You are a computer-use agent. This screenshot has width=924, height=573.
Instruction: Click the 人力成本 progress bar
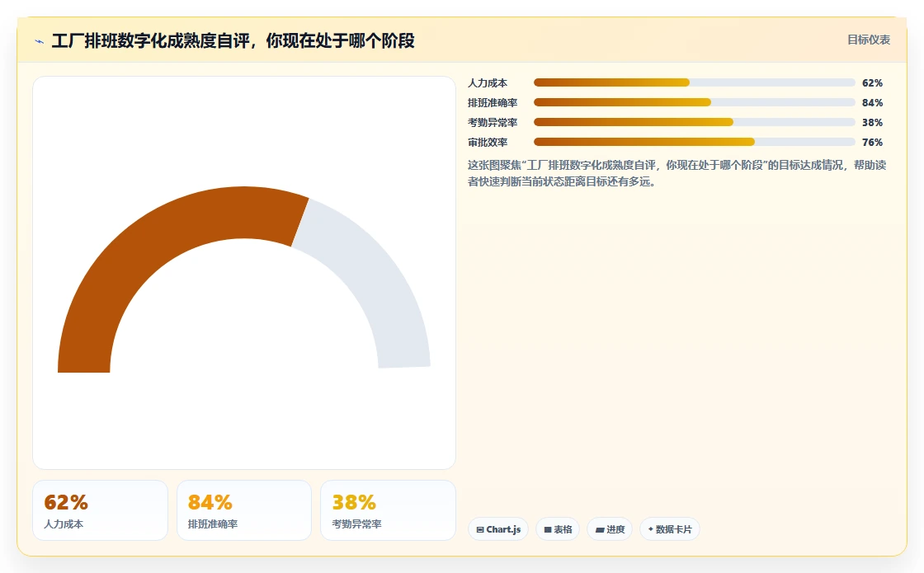tap(694, 83)
